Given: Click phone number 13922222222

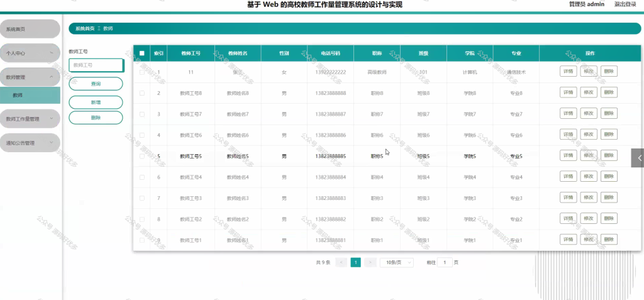Looking at the screenshot, I should 331,72.
